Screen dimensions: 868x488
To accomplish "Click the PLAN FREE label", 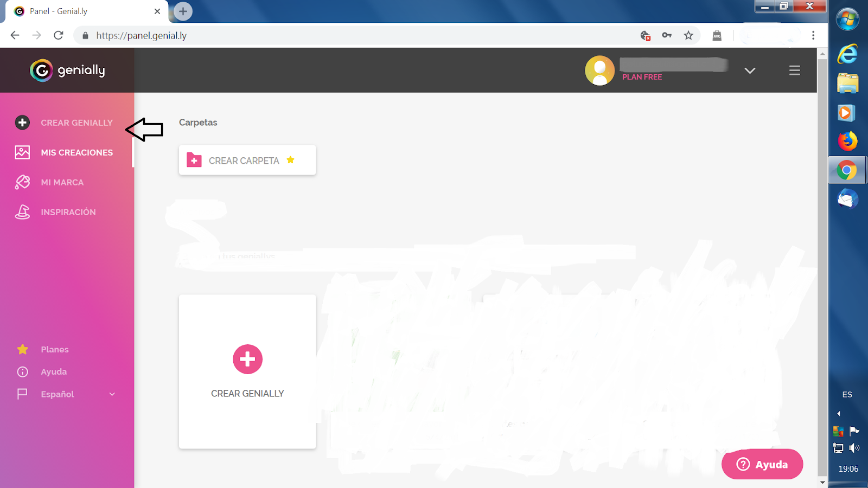I will [x=642, y=77].
